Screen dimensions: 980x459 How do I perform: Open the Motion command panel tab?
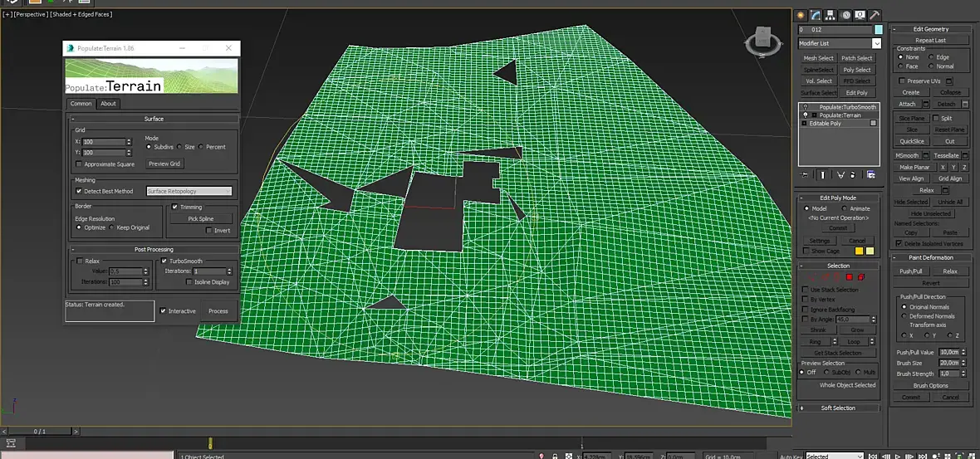[845, 15]
